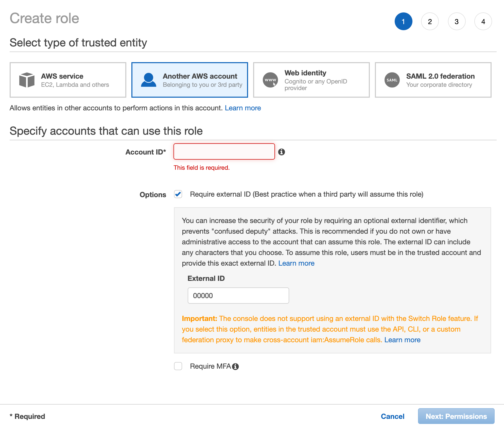The height and width of the screenshot is (428, 504).
Task: Click info icon beside Account ID field
Action: coord(282,152)
